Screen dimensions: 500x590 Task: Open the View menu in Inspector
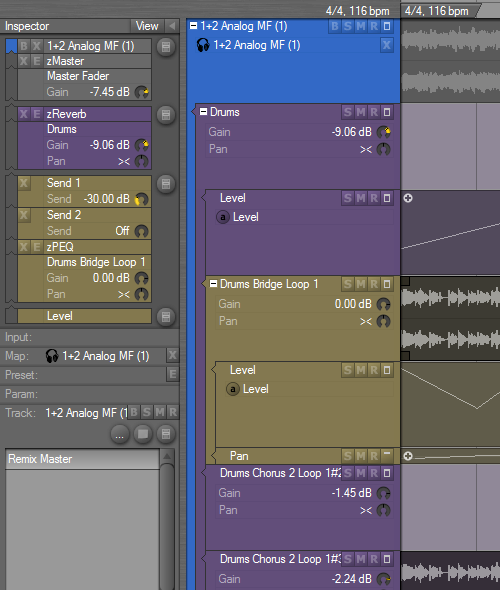[147, 26]
